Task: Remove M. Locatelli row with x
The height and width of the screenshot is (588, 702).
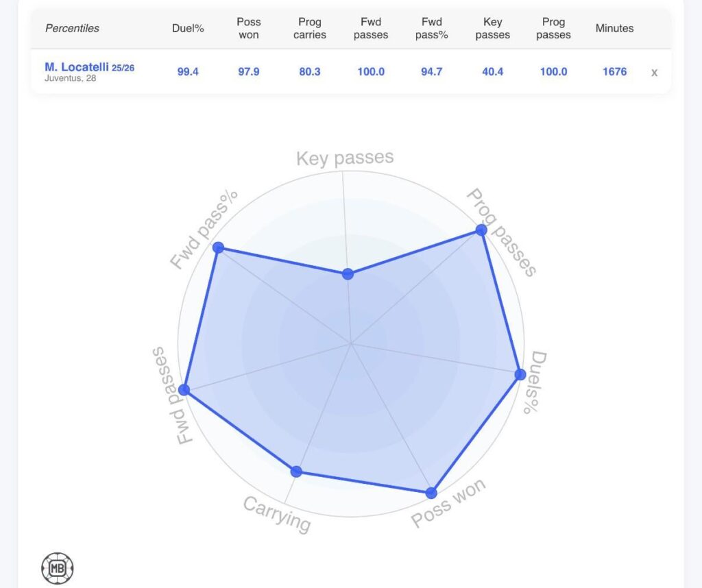Action: (654, 72)
